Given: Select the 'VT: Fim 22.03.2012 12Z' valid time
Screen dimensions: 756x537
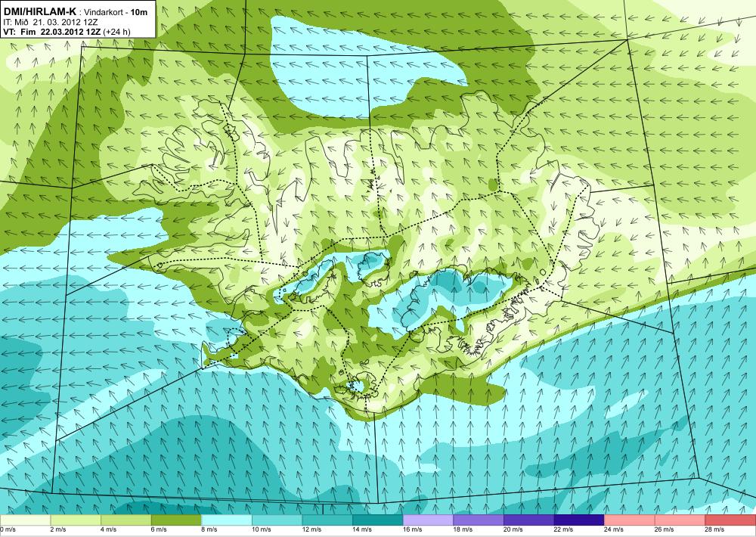Looking at the screenshot, I should [52, 32].
